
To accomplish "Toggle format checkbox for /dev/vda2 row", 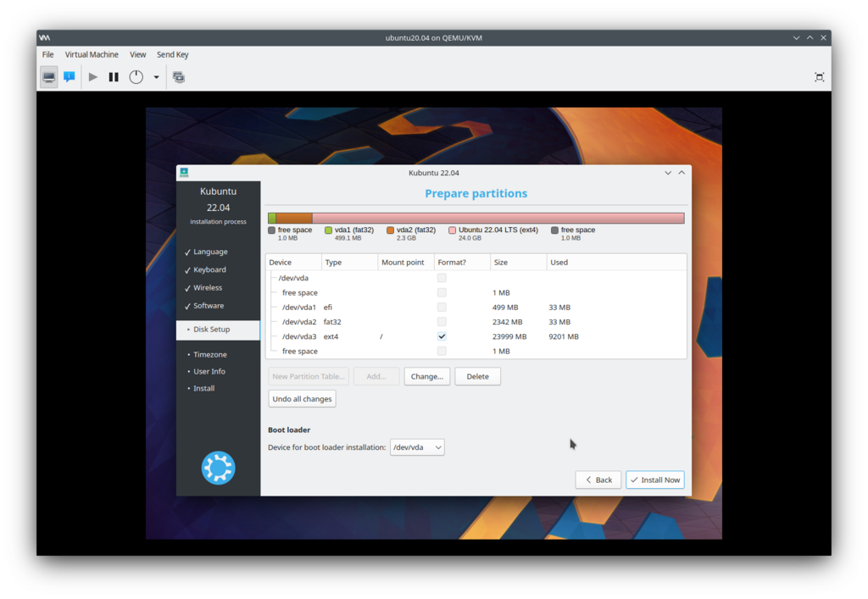I will tap(442, 322).
